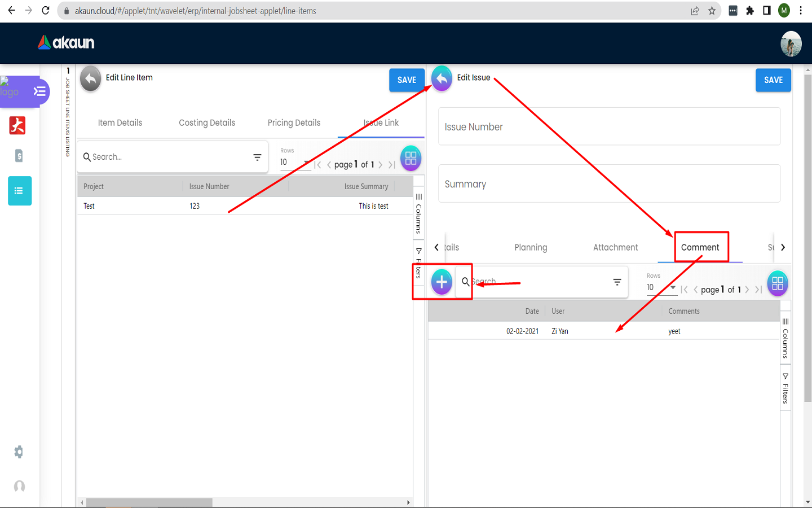Reload the browser page

click(x=46, y=11)
